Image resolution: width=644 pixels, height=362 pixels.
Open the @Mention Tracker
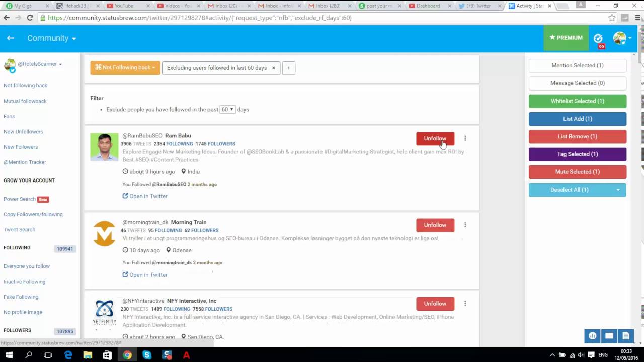point(25,162)
